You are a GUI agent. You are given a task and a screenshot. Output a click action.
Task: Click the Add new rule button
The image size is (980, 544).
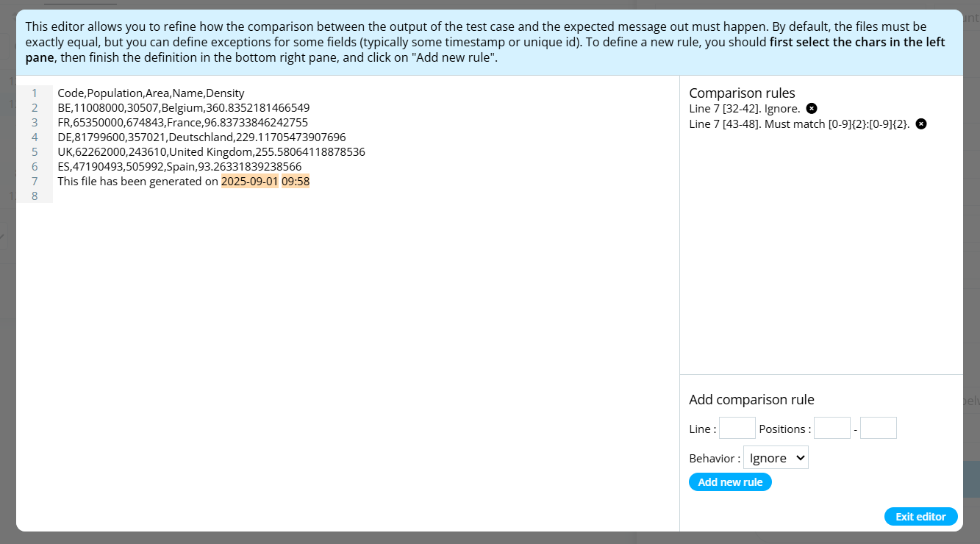[730, 482]
